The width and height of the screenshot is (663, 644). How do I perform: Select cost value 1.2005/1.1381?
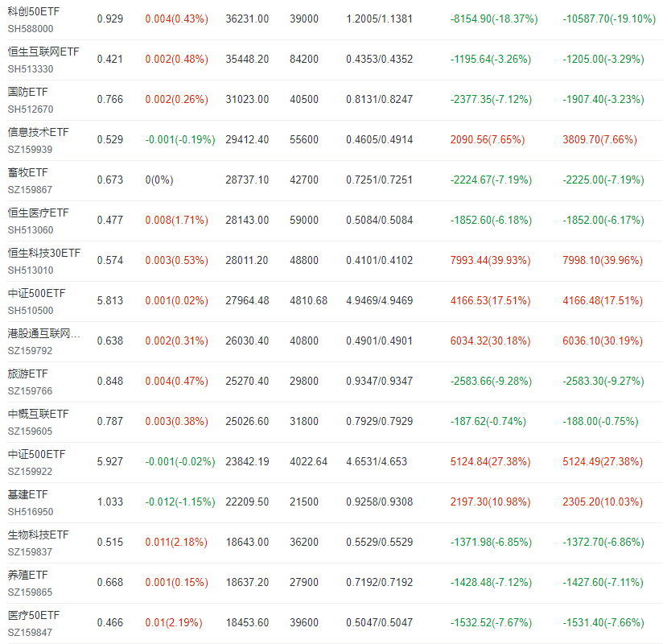click(x=379, y=19)
